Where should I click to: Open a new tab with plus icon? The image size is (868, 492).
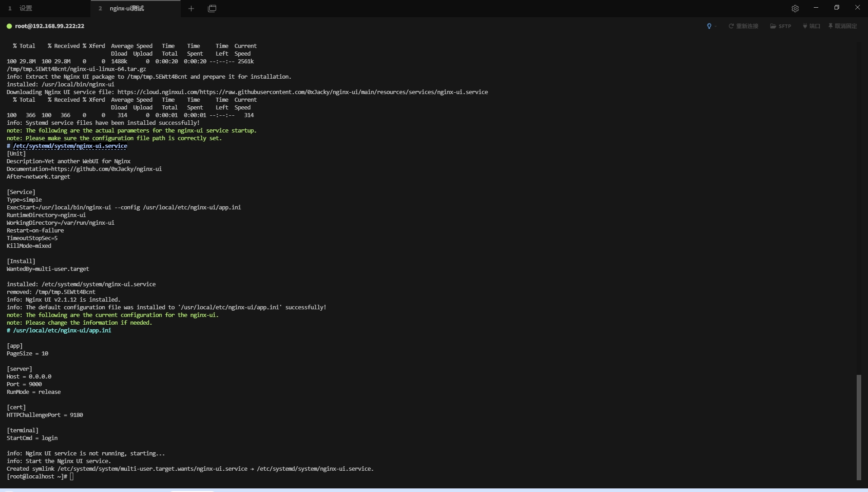click(x=191, y=8)
